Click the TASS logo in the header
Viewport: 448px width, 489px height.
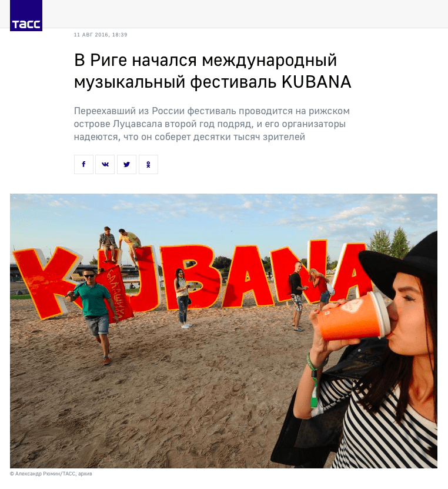(x=26, y=15)
